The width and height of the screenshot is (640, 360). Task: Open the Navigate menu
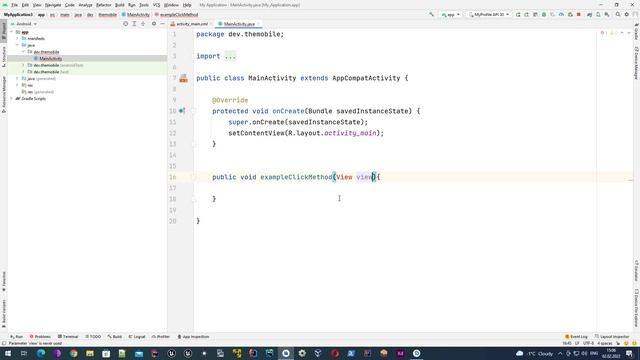click(53, 5)
